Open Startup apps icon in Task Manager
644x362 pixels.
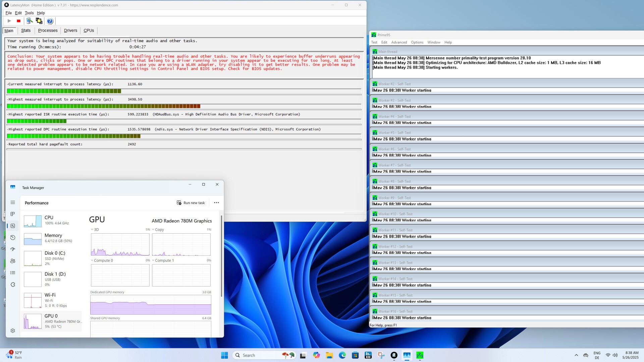(x=13, y=249)
